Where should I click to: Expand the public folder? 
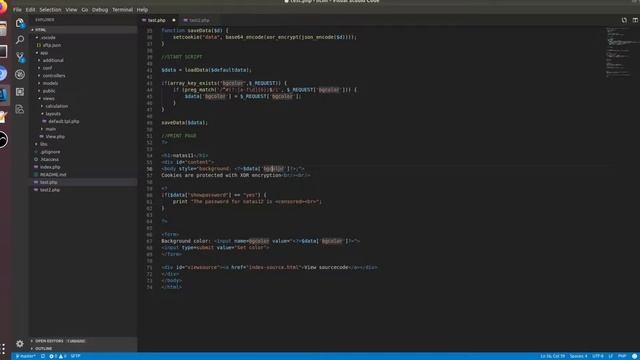(49, 91)
